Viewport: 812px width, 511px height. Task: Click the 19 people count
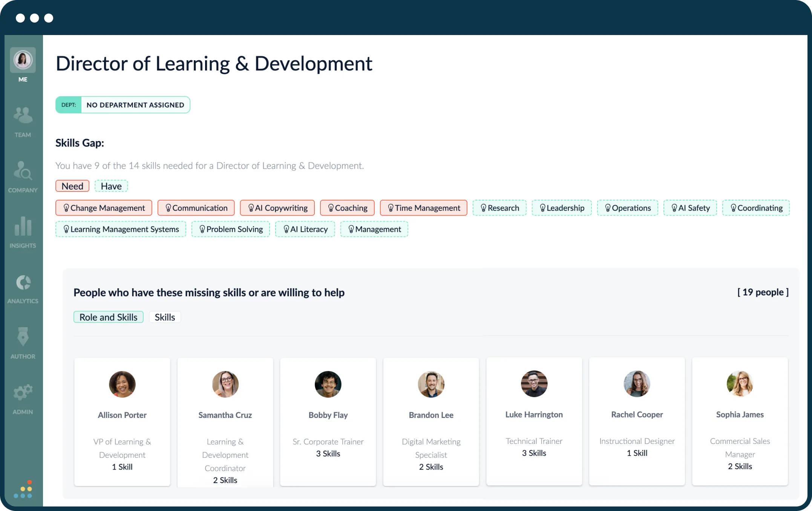763,292
